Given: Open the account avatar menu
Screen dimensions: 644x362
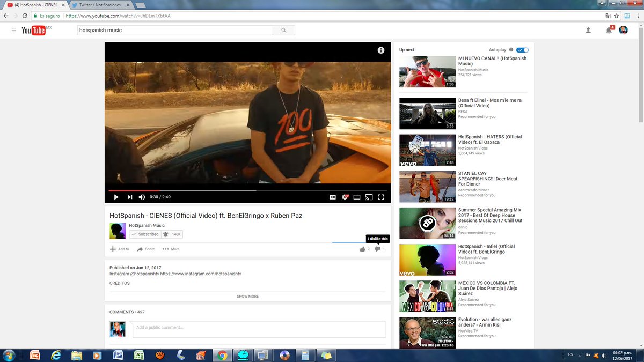Looking at the screenshot, I should pyautogui.click(x=624, y=31).
